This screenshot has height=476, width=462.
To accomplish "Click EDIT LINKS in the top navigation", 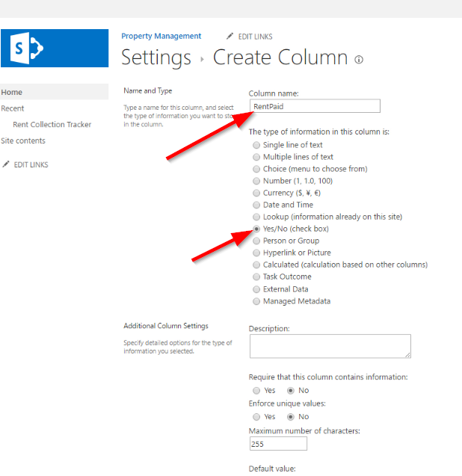I will pyautogui.click(x=255, y=37).
